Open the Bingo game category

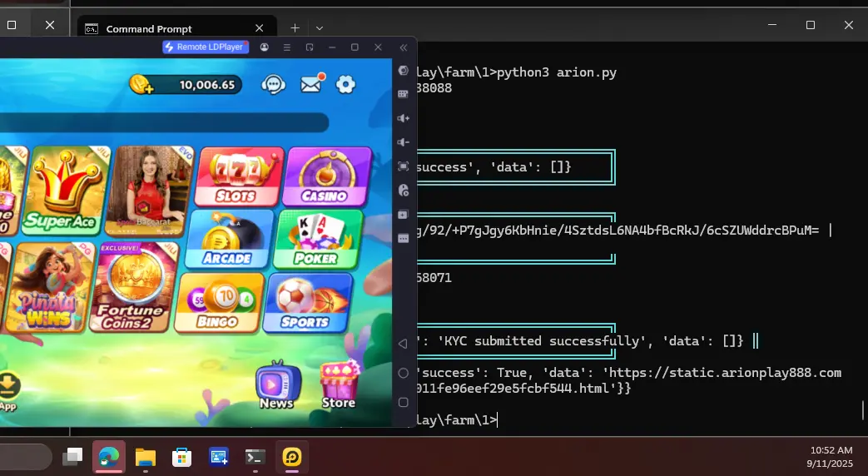pos(219,302)
